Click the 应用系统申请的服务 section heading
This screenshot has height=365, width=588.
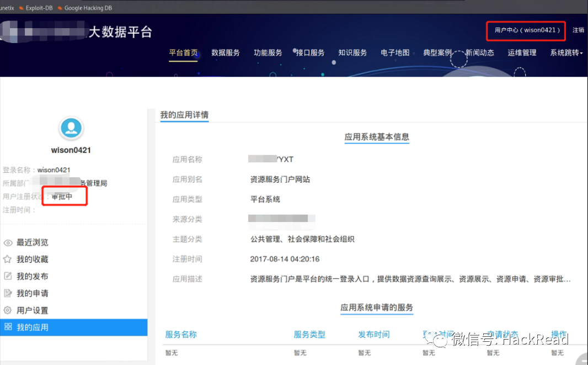click(x=377, y=308)
